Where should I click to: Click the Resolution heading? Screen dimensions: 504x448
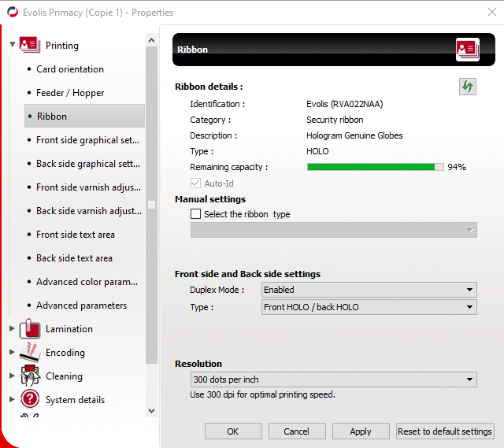198,364
